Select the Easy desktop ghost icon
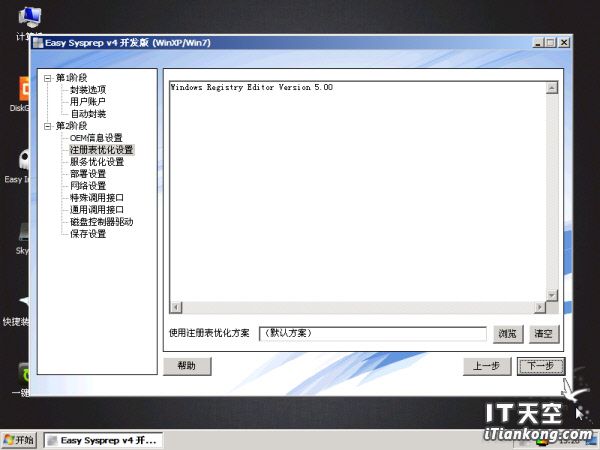The width and height of the screenshot is (600, 450). click(x=17, y=166)
